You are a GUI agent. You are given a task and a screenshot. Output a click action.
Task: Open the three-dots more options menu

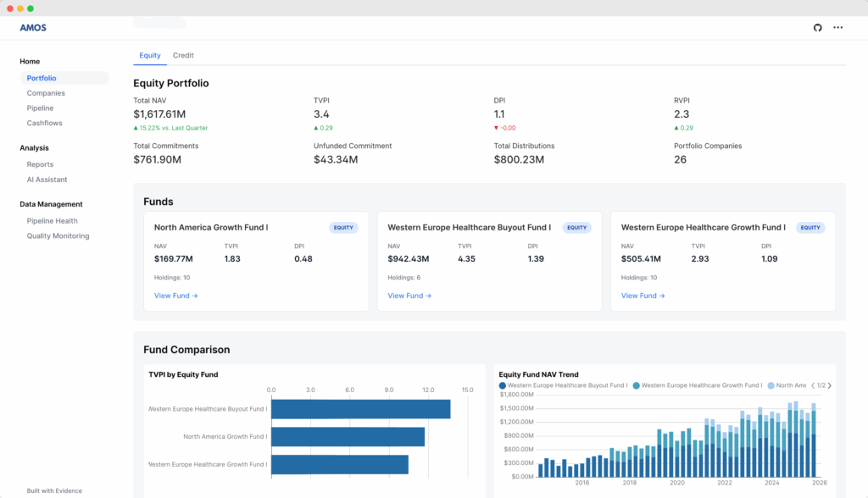(837, 28)
